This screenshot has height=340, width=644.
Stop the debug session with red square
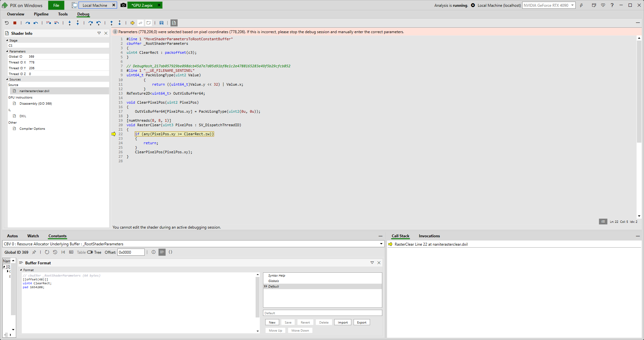click(15, 23)
